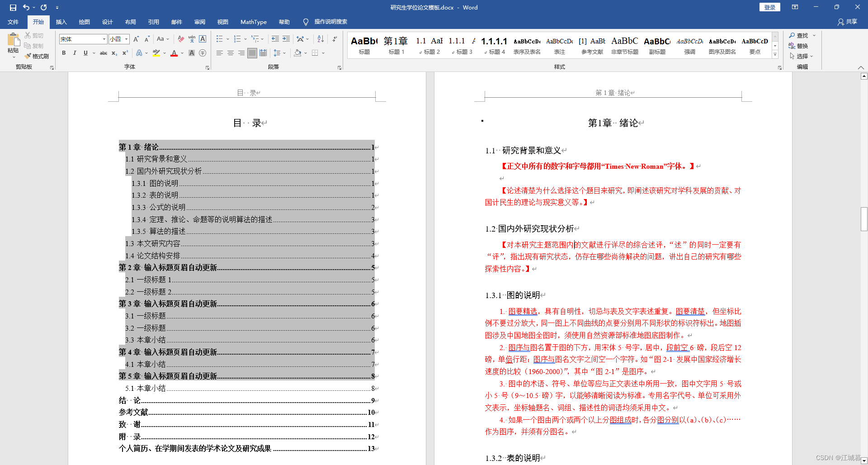Toggle subscript formatting

pyautogui.click(x=114, y=53)
